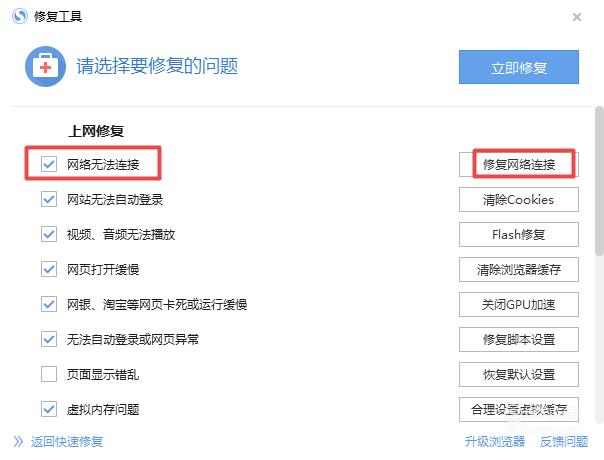
Task: Click the first-aid kit repair icon
Action: (x=45, y=67)
